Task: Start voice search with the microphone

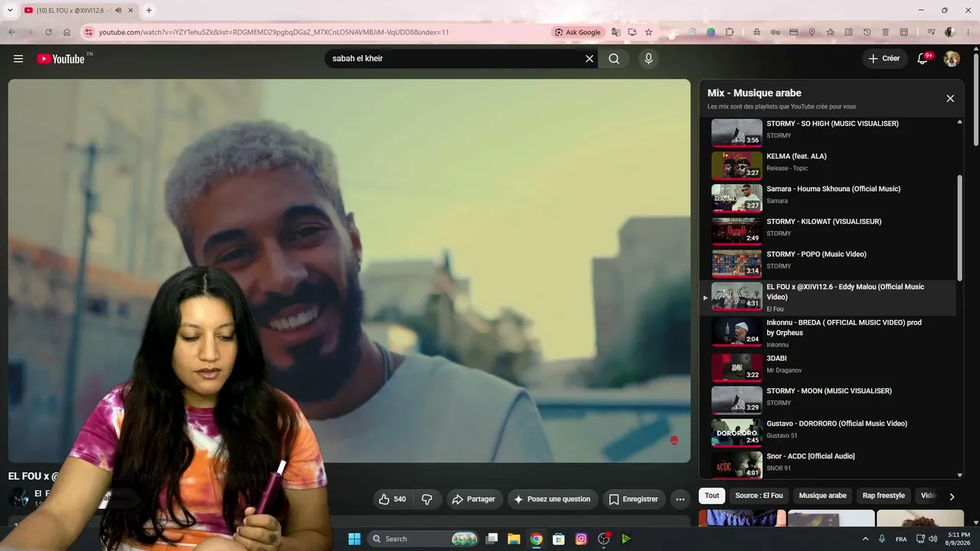Action: pos(648,59)
